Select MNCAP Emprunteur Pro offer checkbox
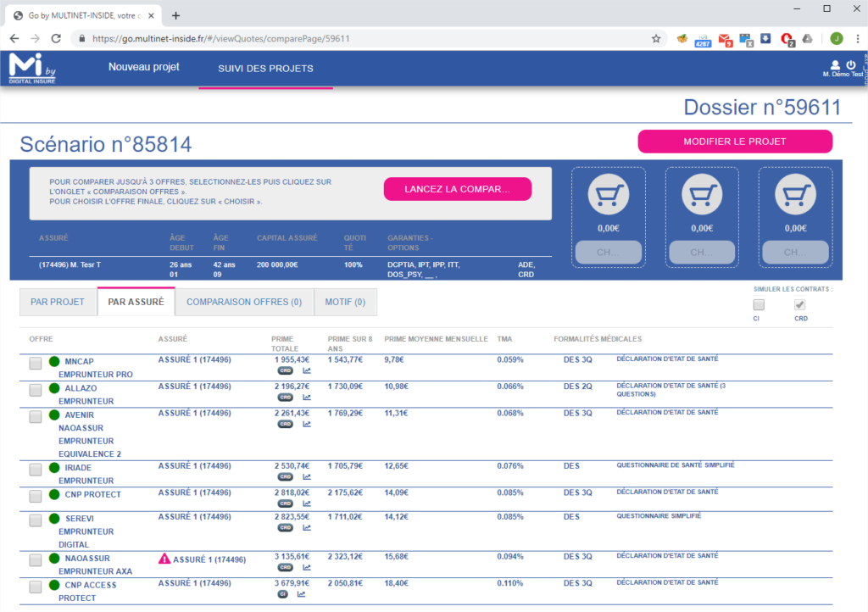Screen dimensions: 868x612 (36, 364)
